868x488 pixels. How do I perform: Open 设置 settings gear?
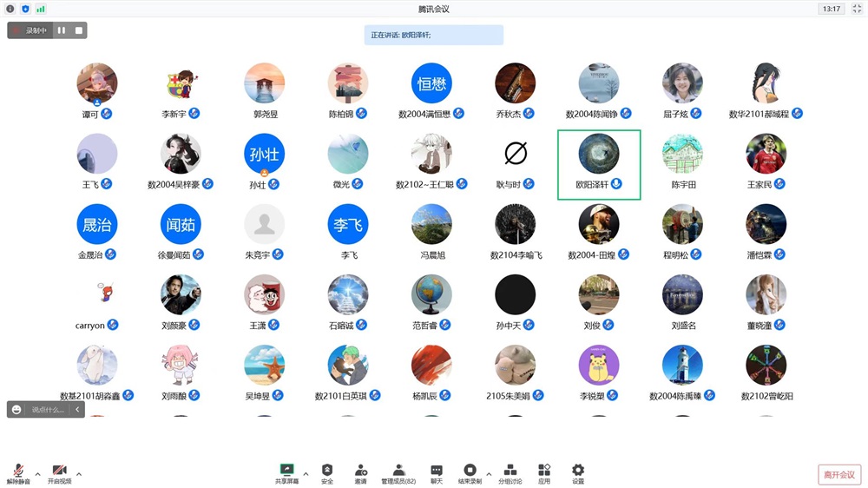click(x=578, y=472)
